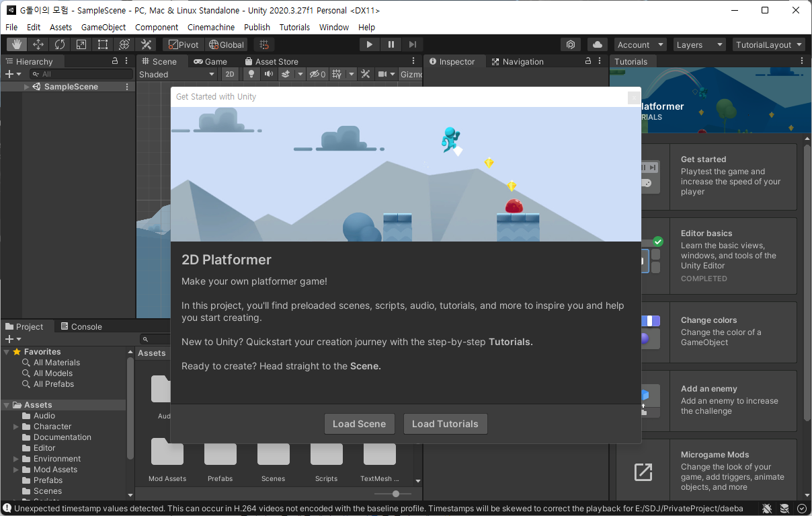Open Plastic SCM collaborate icon
Viewport: 812px width, 516px height.
[x=571, y=44]
